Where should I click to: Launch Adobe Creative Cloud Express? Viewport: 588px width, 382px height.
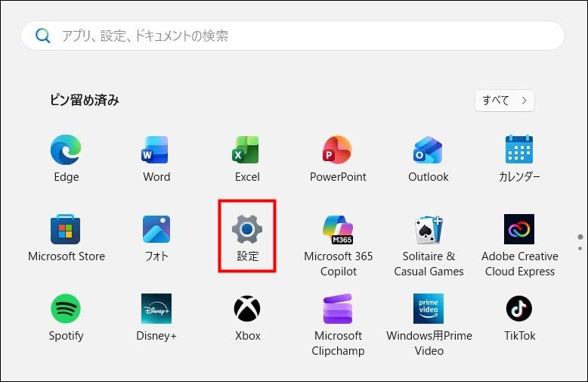pyautogui.click(x=519, y=230)
